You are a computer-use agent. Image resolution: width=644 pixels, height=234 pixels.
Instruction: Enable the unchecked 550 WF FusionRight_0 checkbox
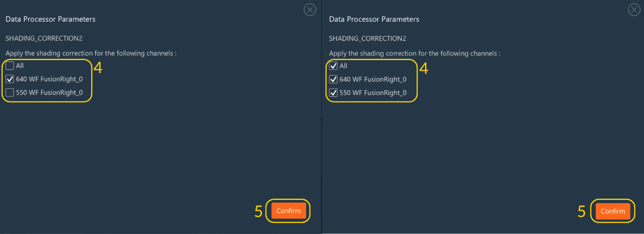click(10, 93)
